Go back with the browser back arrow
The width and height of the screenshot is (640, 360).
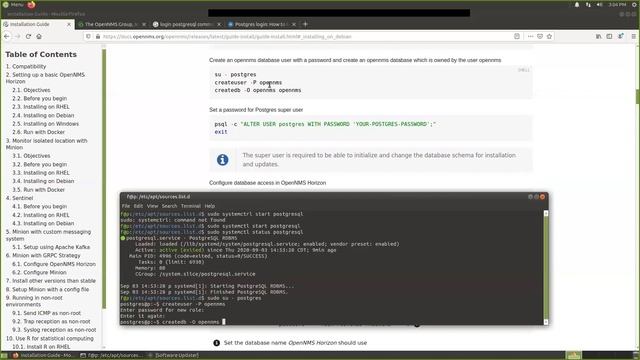tap(7, 36)
